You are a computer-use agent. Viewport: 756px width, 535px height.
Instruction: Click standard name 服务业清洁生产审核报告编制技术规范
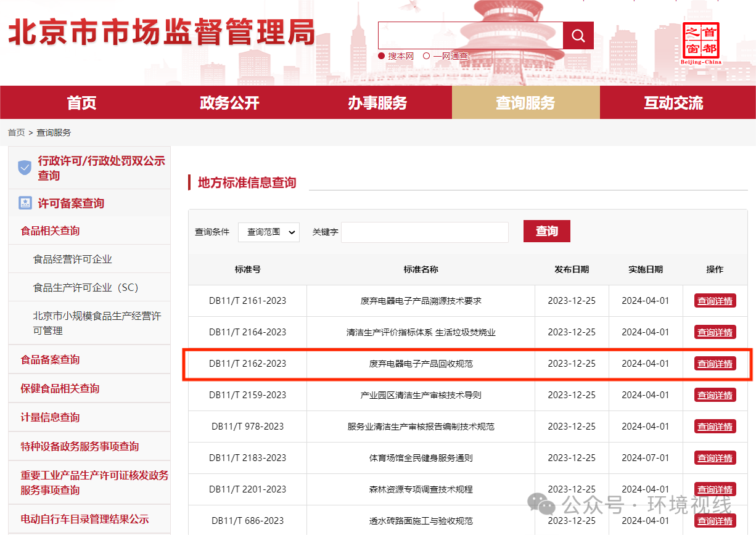point(421,427)
